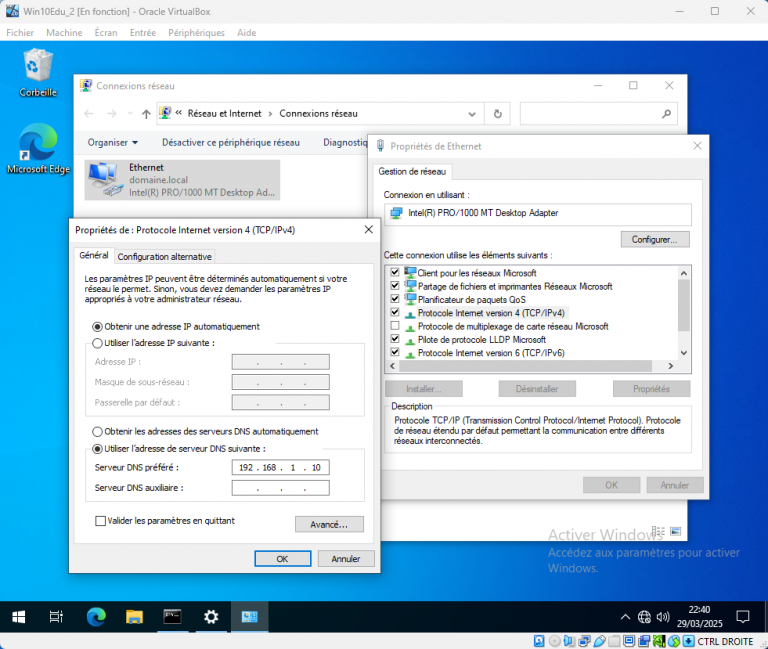Enable 'Valider les paramètres en quittant' checkbox
Screen dimensions: 768x649
pyautogui.click(x=100, y=521)
